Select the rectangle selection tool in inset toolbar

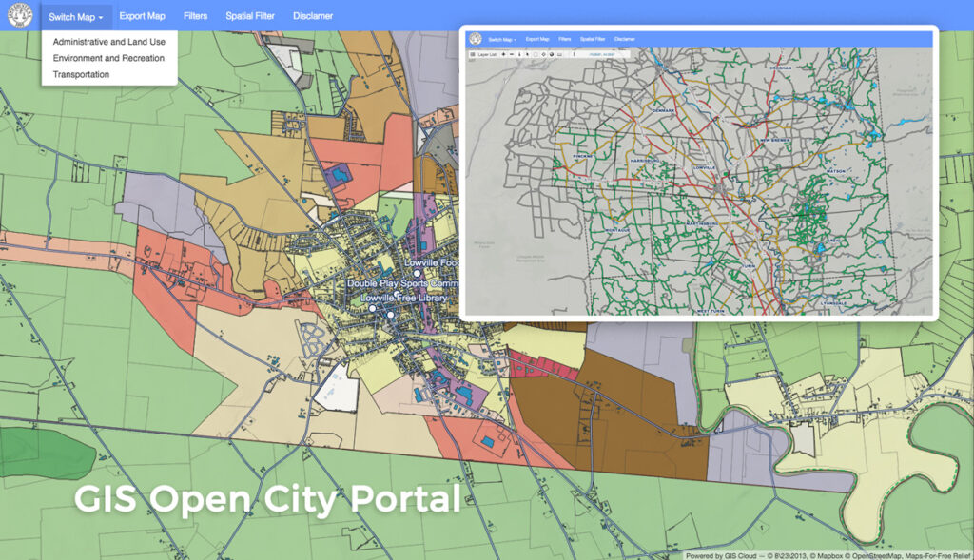[x=536, y=54]
